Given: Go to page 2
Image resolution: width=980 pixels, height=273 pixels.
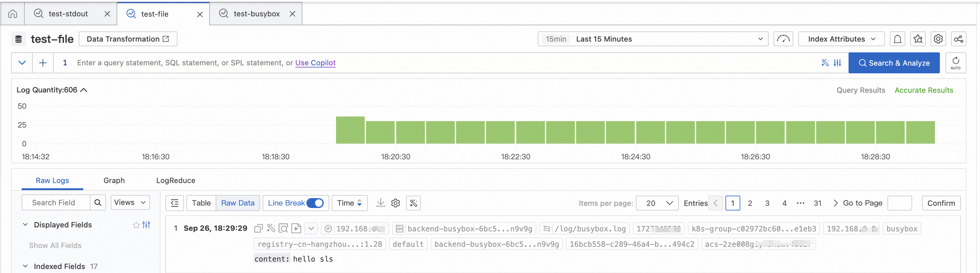Looking at the screenshot, I should [750, 203].
